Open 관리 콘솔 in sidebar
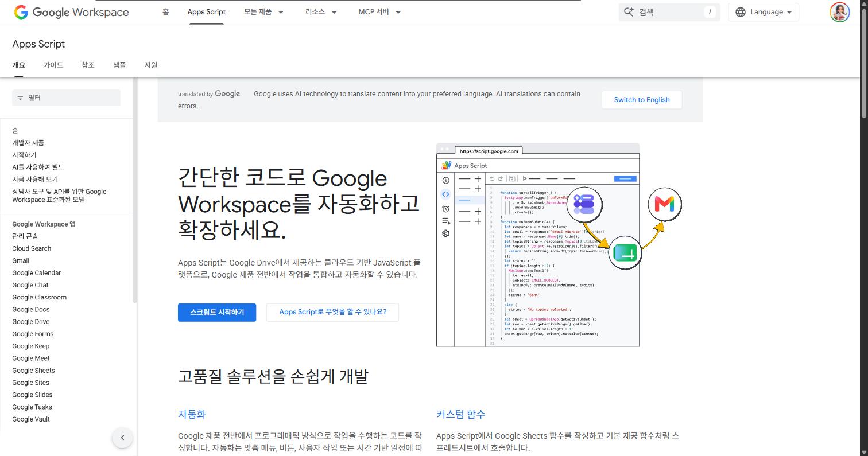This screenshot has height=456, width=868. tap(25, 236)
